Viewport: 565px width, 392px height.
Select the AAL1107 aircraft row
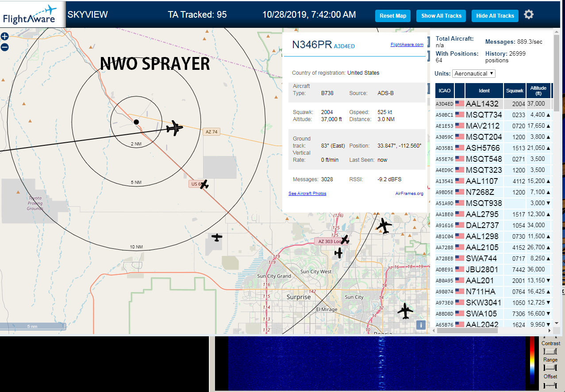coord(494,181)
